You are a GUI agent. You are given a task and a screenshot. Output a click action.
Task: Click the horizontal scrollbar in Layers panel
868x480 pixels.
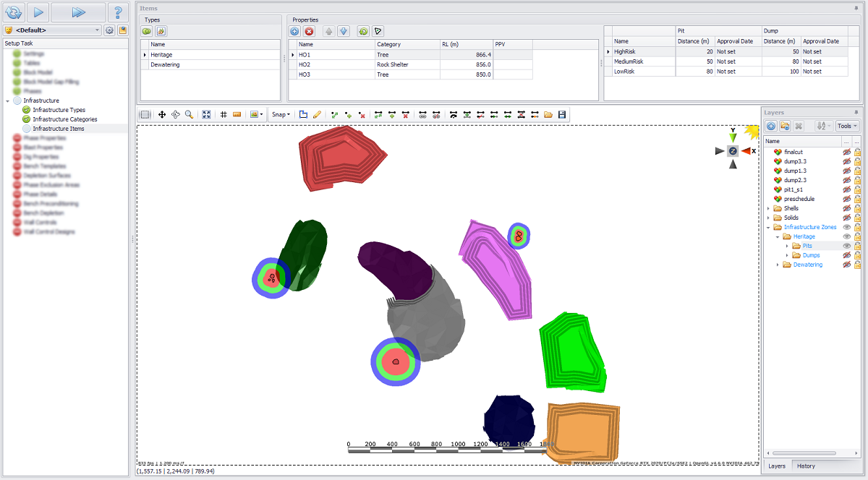803,453
